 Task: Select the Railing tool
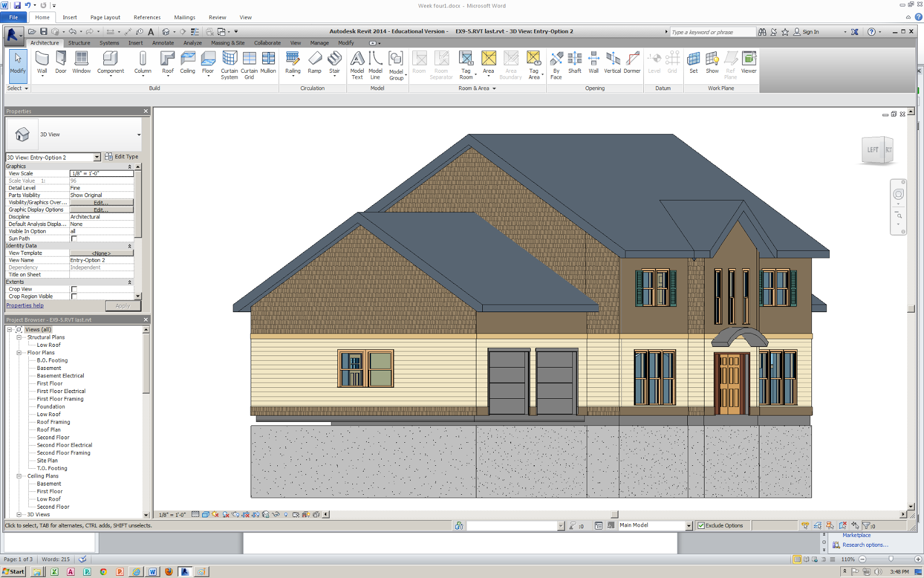tap(293, 61)
